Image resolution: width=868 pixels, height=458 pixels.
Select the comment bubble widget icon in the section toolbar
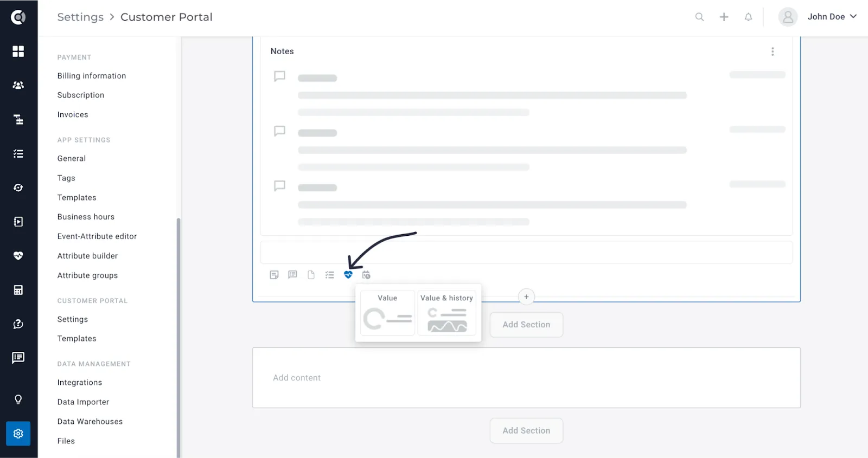tap(293, 275)
